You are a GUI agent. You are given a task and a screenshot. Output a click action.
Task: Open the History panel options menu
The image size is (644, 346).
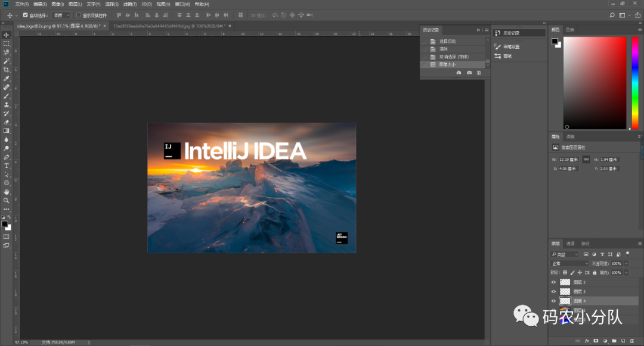click(487, 30)
